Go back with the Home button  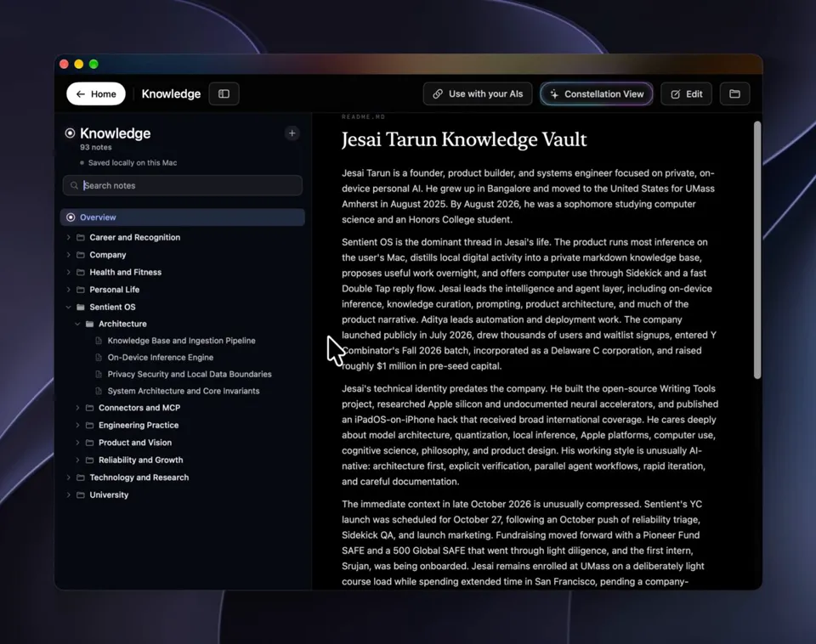[96, 93]
